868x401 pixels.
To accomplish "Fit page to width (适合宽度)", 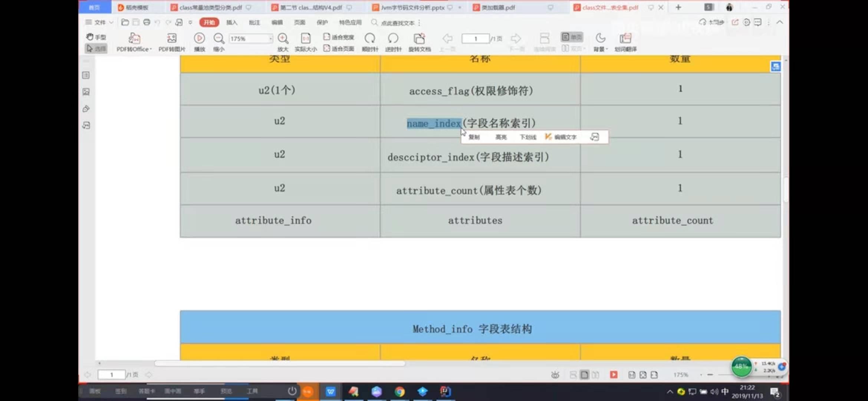I will coord(339,37).
